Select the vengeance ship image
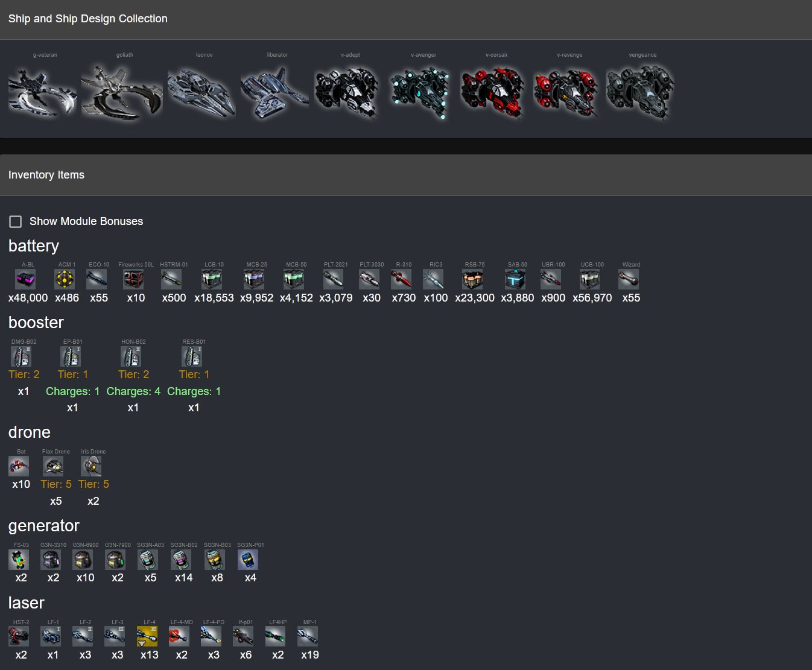The height and width of the screenshot is (670, 812). tap(640, 92)
